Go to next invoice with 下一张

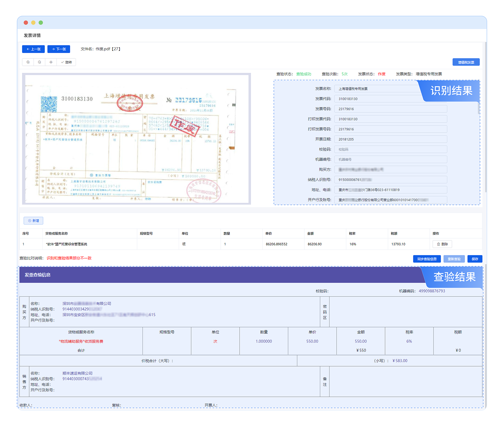(59, 49)
